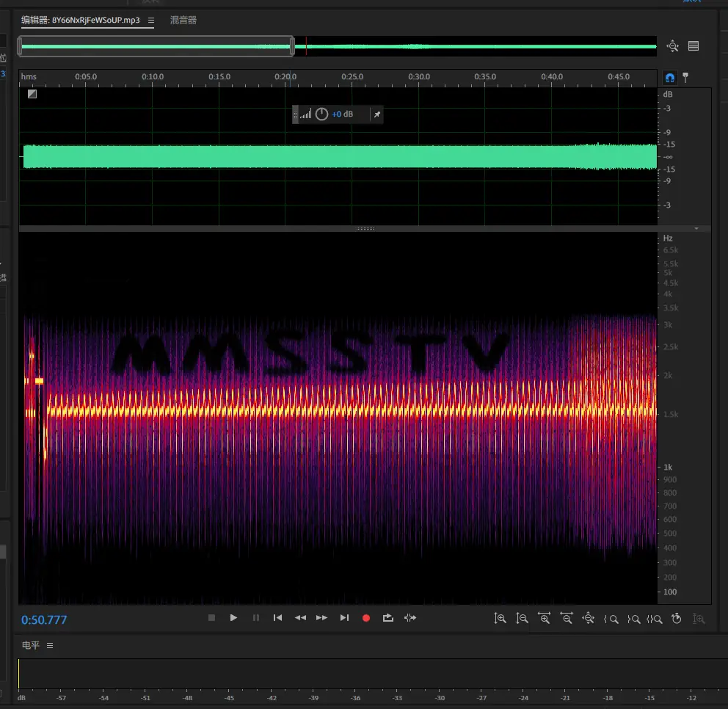Zoom to the current selection

coord(655,619)
